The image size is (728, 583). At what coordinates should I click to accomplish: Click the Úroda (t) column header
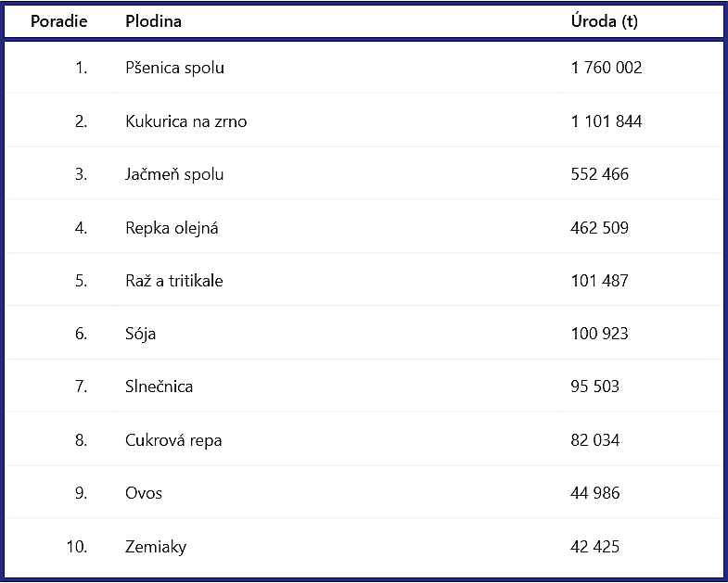(604, 21)
